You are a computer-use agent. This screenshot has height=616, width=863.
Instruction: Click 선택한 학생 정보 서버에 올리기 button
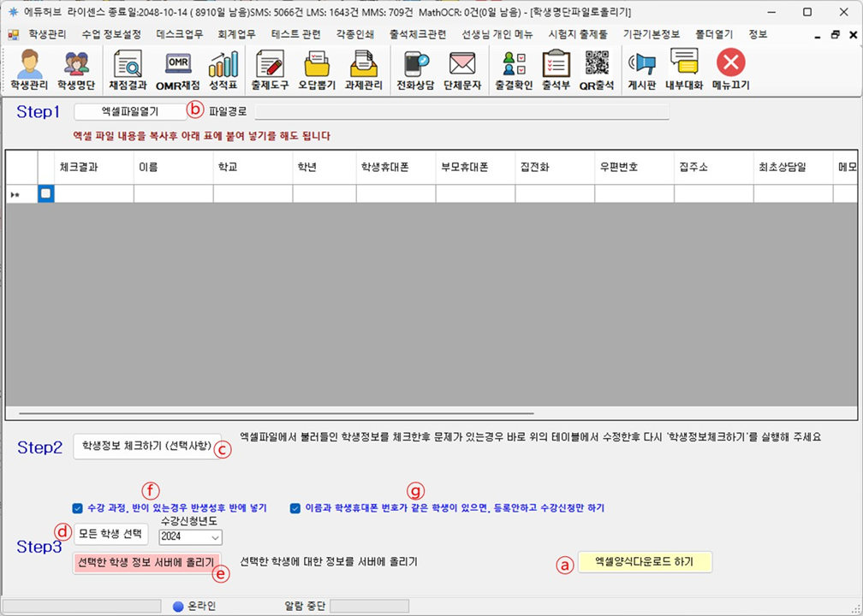[146, 562]
